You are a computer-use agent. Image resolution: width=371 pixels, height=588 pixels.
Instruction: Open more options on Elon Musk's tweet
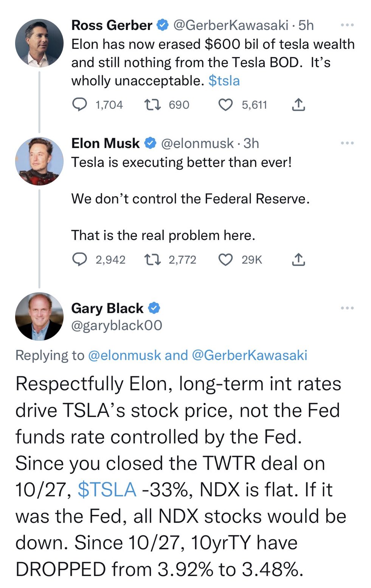tap(347, 143)
